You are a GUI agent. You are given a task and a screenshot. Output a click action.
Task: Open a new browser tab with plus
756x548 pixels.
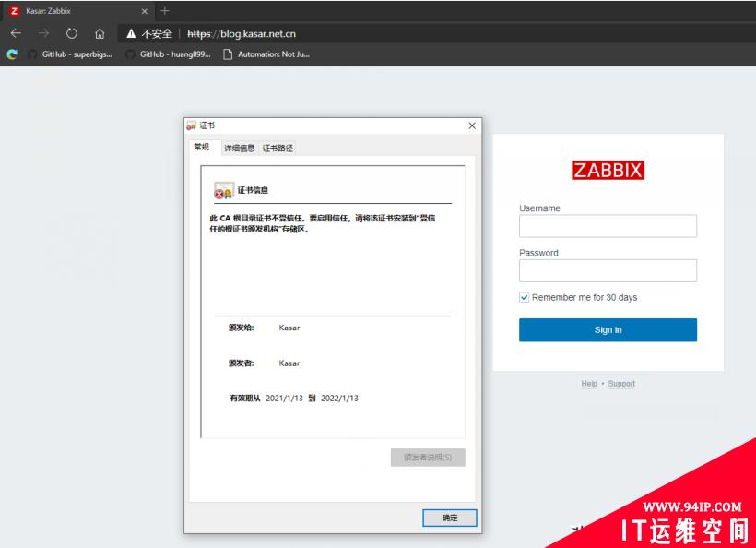coord(165,11)
